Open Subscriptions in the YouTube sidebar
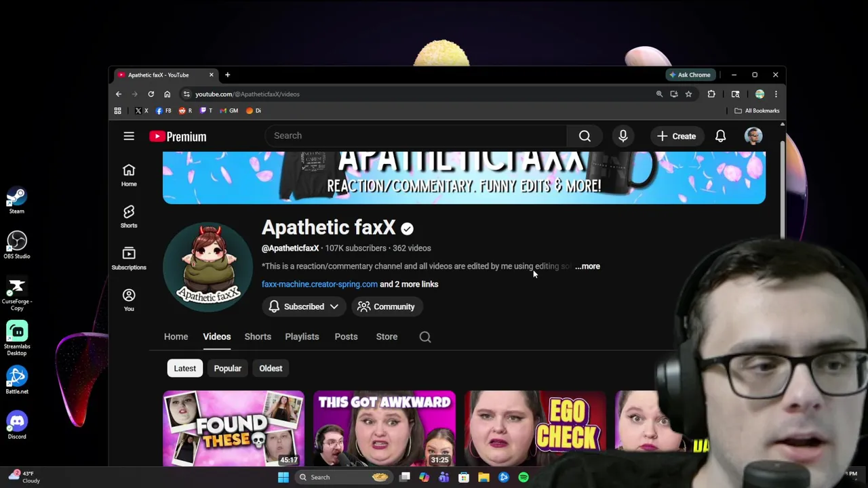This screenshot has width=868, height=488. point(129,259)
